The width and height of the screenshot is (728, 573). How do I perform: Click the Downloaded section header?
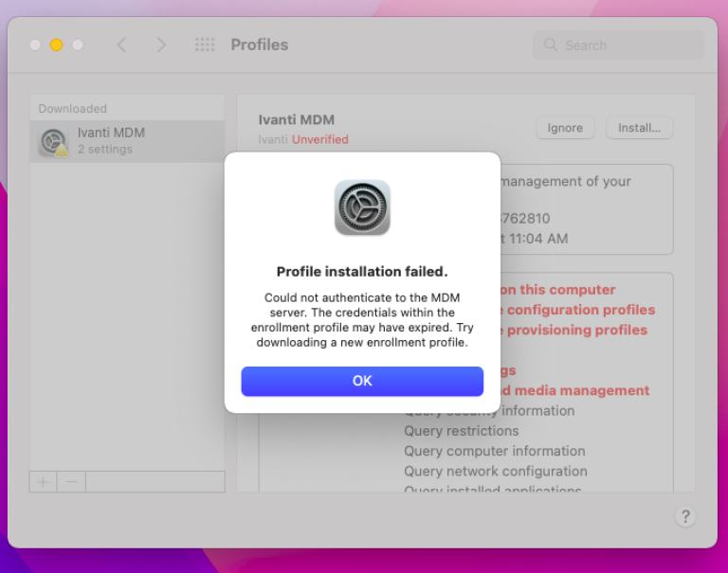coord(72,109)
